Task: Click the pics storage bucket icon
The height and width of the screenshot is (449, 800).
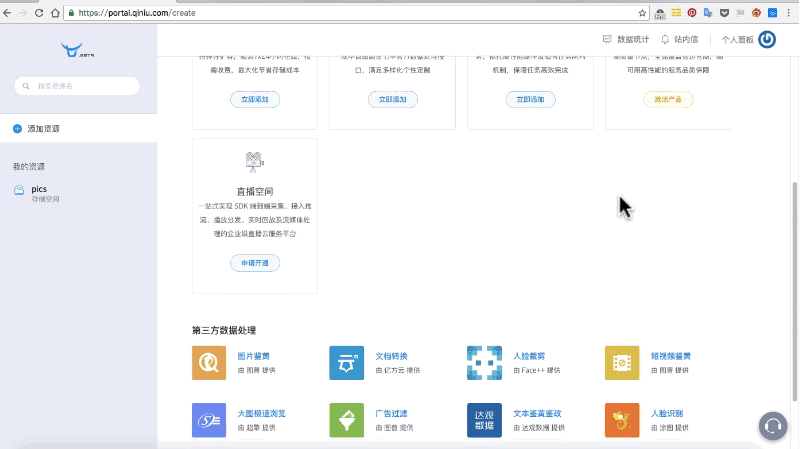Action: coord(19,190)
